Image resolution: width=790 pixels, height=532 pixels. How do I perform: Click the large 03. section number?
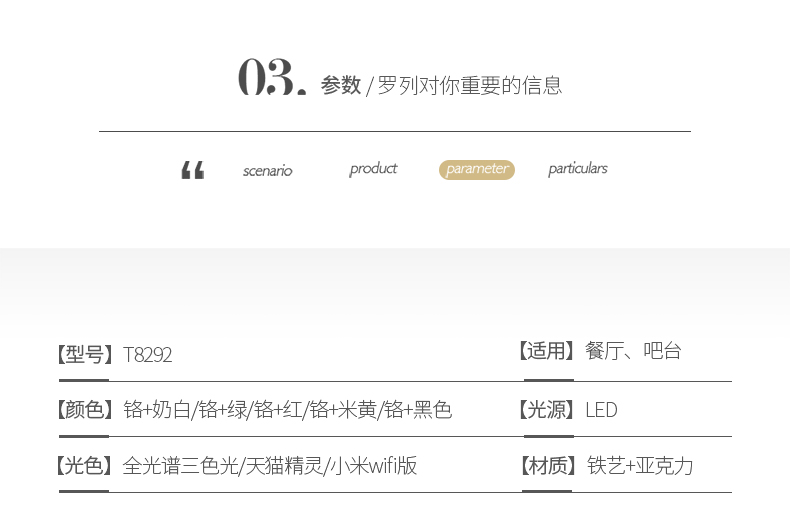tap(272, 77)
